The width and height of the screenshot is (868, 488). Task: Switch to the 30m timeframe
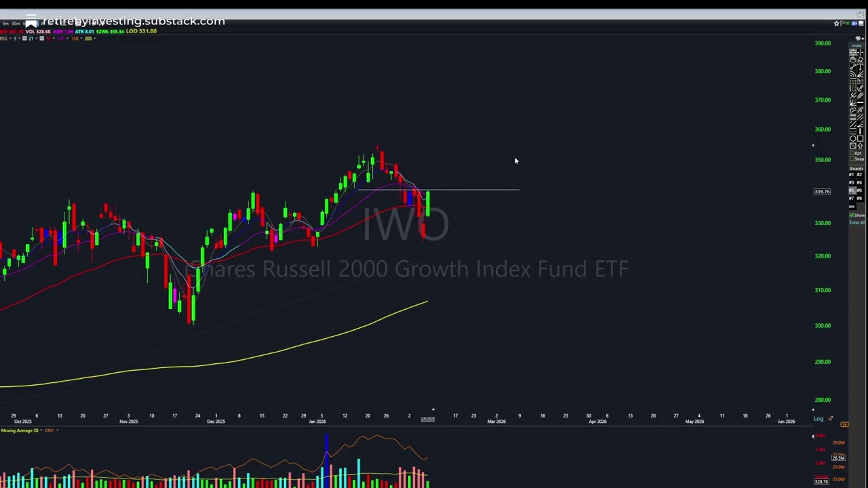pos(16,24)
